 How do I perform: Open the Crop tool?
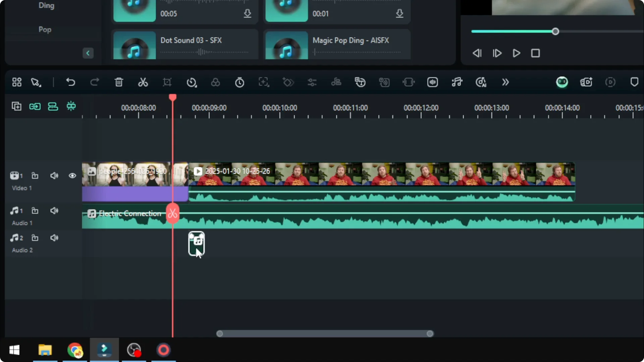[x=167, y=82]
